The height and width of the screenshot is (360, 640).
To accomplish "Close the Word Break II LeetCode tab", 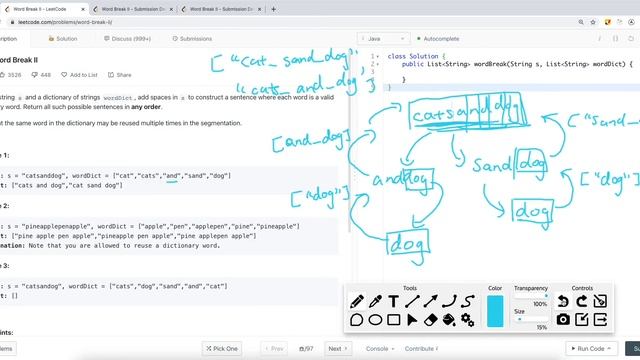I will 83,9.
